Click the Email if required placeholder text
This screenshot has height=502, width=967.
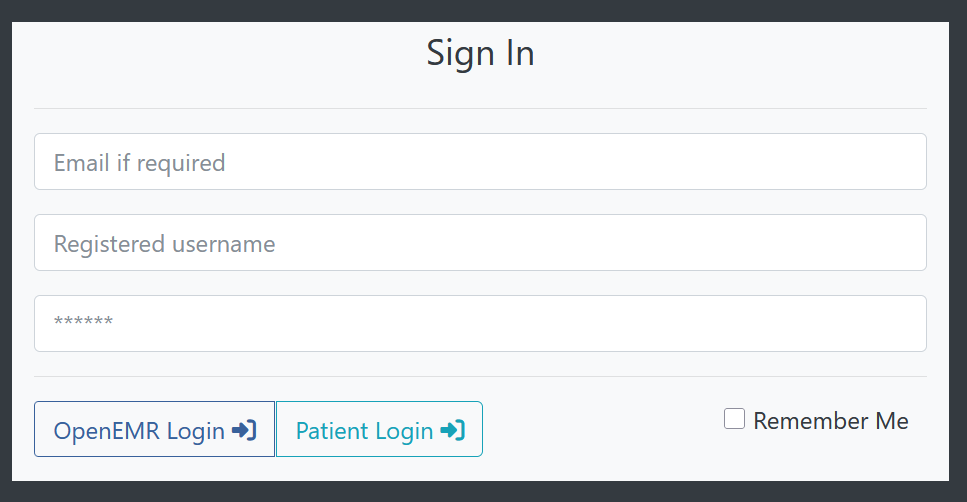139,163
